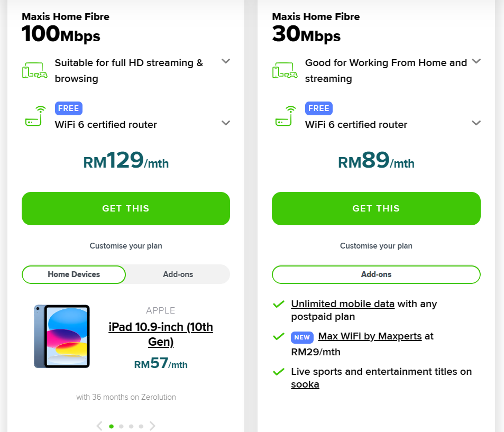Image resolution: width=504 pixels, height=432 pixels.
Task: Click the router icon in the 100Mbps plan
Action: pyautogui.click(x=35, y=116)
